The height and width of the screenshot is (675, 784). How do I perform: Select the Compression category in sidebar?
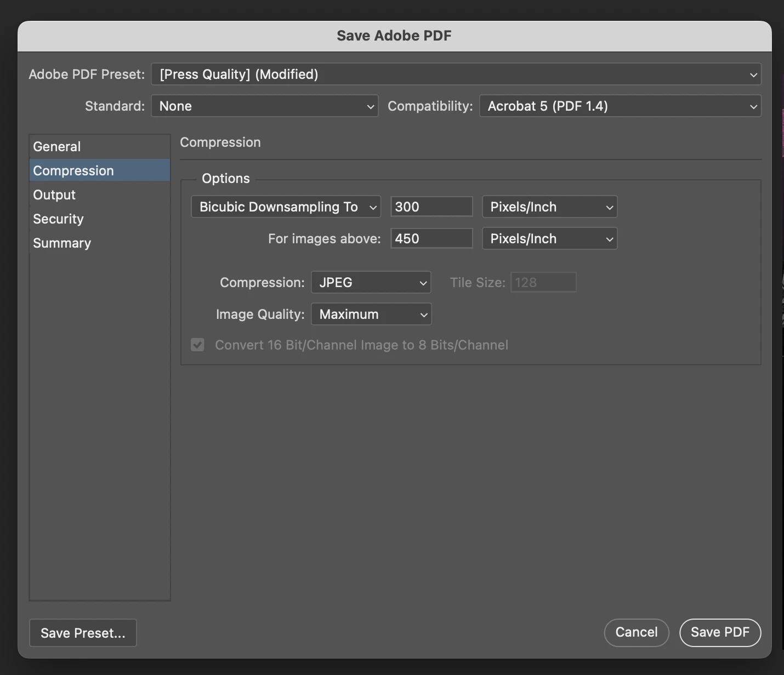pyautogui.click(x=100, y=171)
